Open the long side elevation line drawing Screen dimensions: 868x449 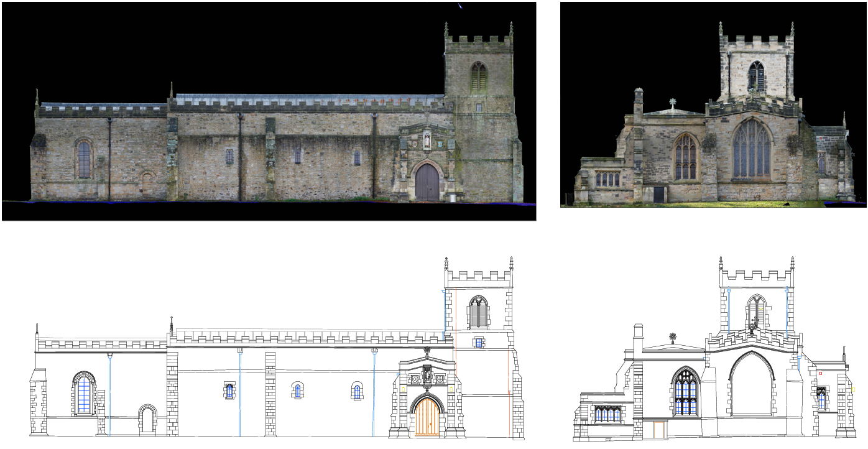(x=277, y=347)
